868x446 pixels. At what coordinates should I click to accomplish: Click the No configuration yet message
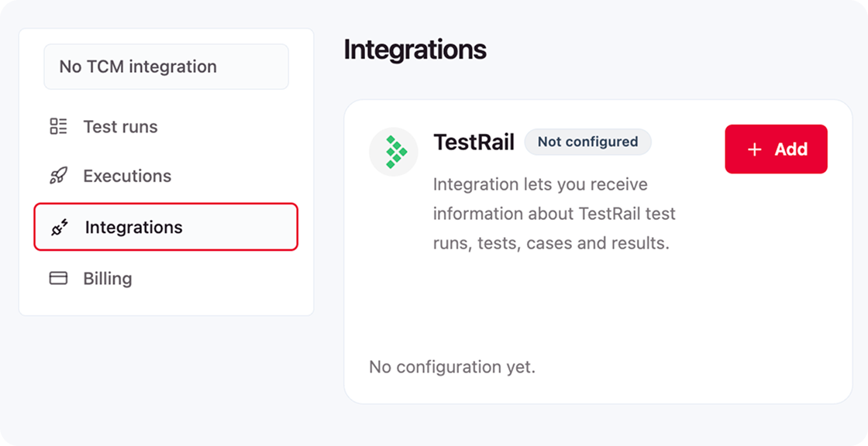click(x=452, y=367)
